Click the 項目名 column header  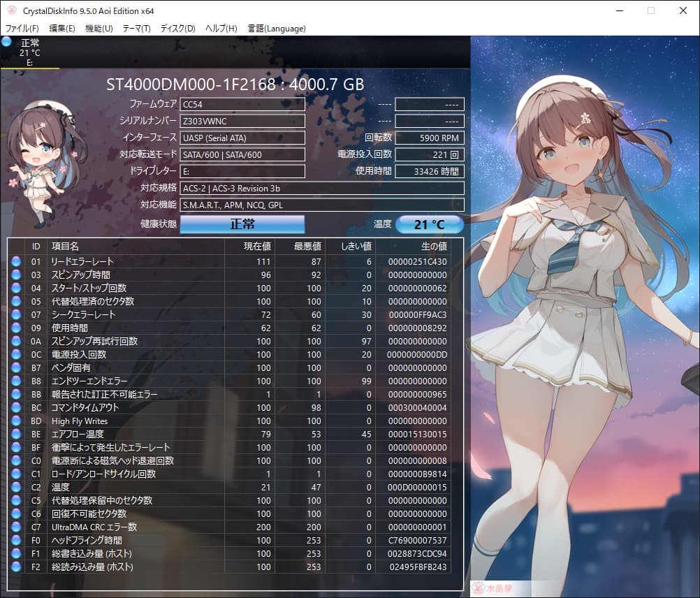click(x=65, y=247)
